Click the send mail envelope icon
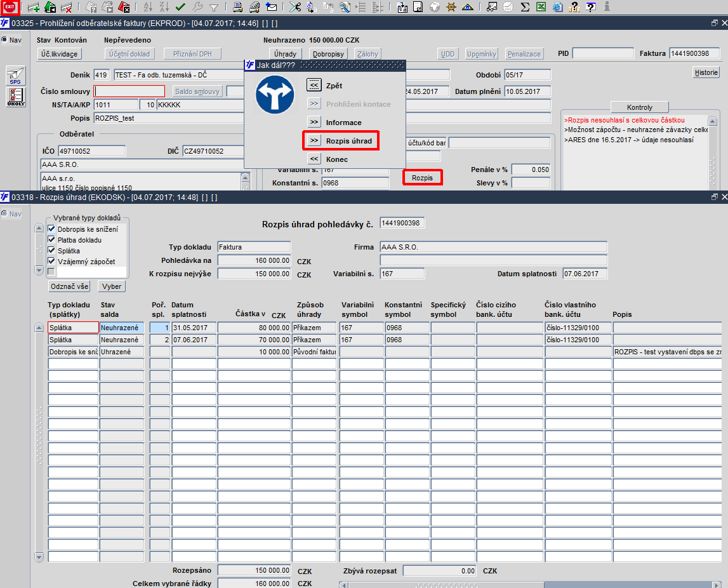728x588 pixels. pos(272,7)
